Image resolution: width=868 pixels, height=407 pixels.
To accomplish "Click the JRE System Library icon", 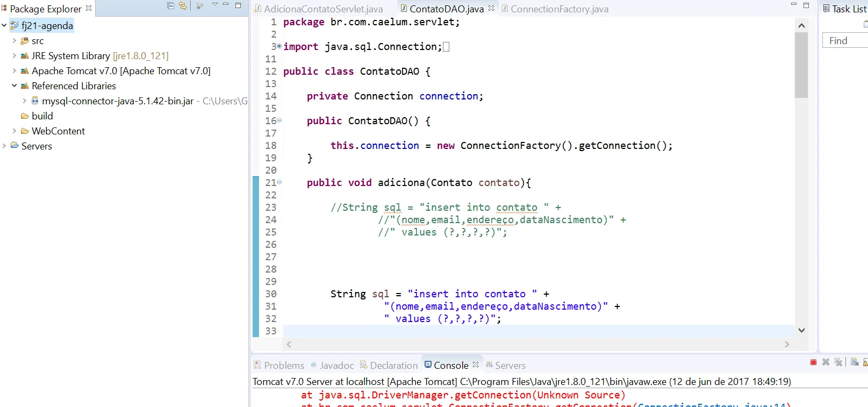I will point(25,56).
